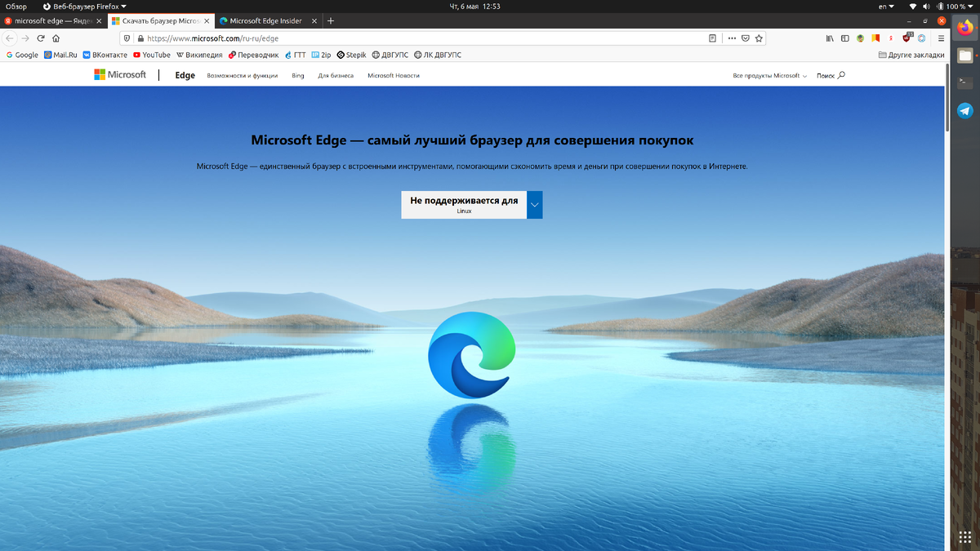Click Не поддерживается для Linux button
Viewport: 980px width, 551px height.
point(464,205)
